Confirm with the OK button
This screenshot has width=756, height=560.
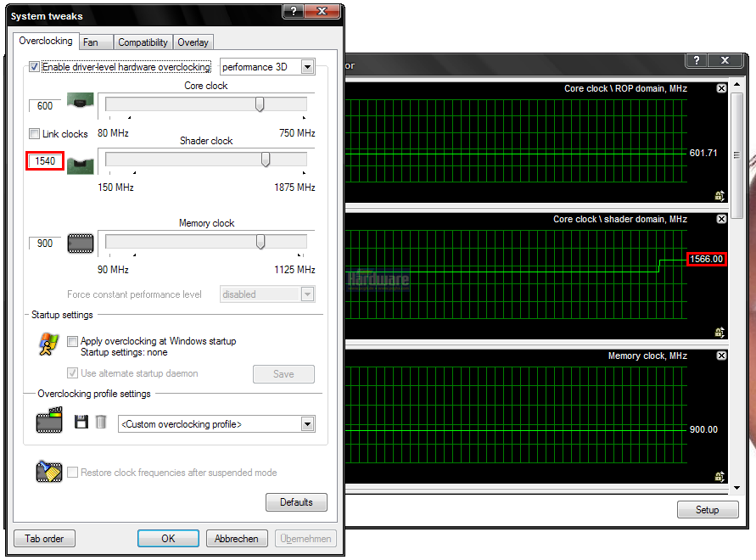pos(168,538)
